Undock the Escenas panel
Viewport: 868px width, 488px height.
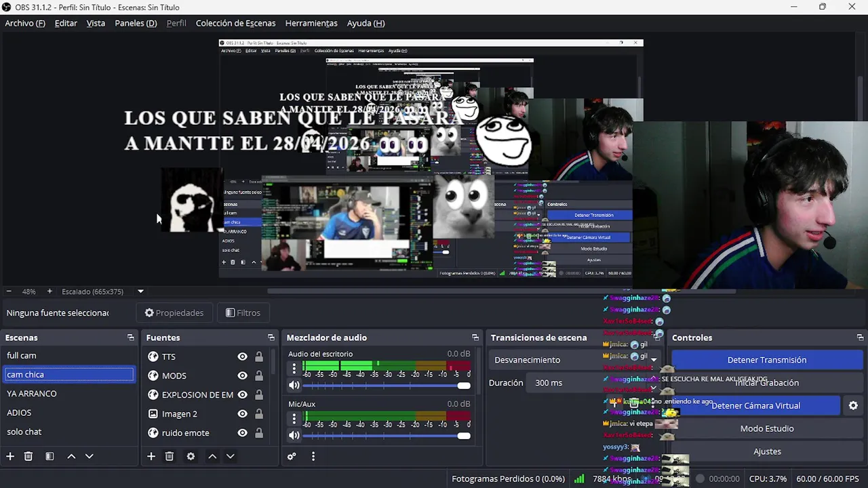131,338
